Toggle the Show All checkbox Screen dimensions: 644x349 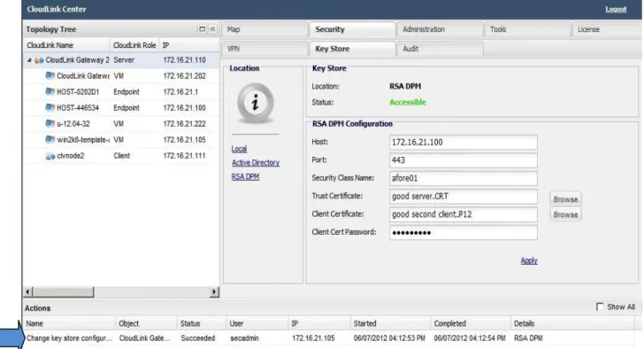[x=600, y=306]
